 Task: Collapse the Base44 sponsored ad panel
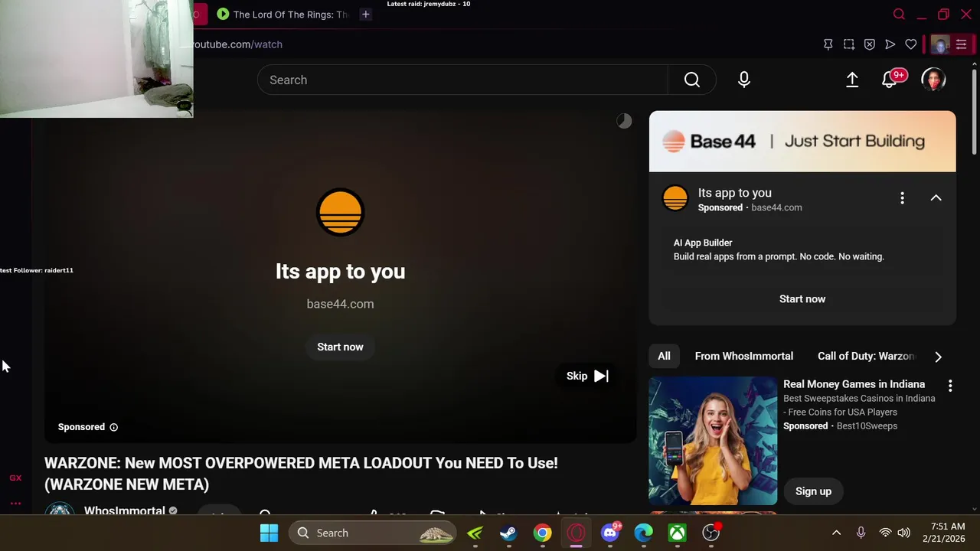[936, 198]
